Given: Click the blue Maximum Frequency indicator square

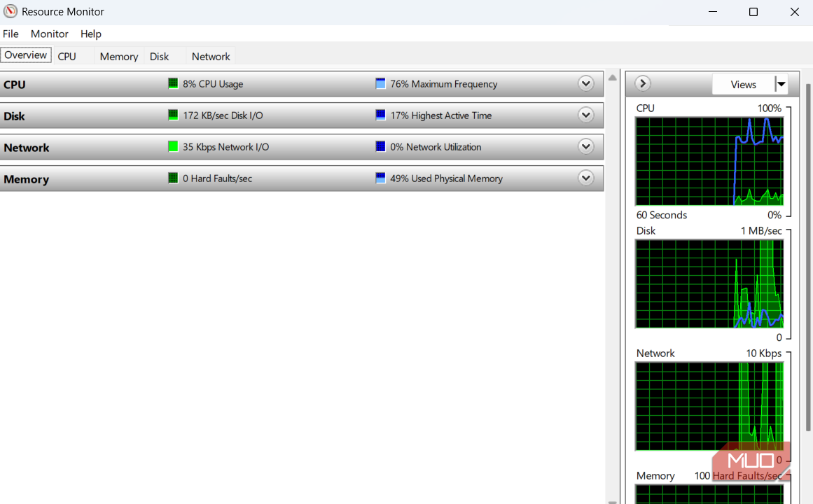Looking at the screenshot, I should [380, 83].
